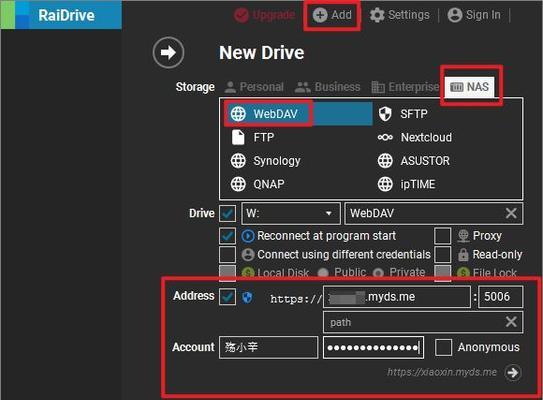
Task: Check the Anonymous checkbox
Action: [x=443, y=347]
